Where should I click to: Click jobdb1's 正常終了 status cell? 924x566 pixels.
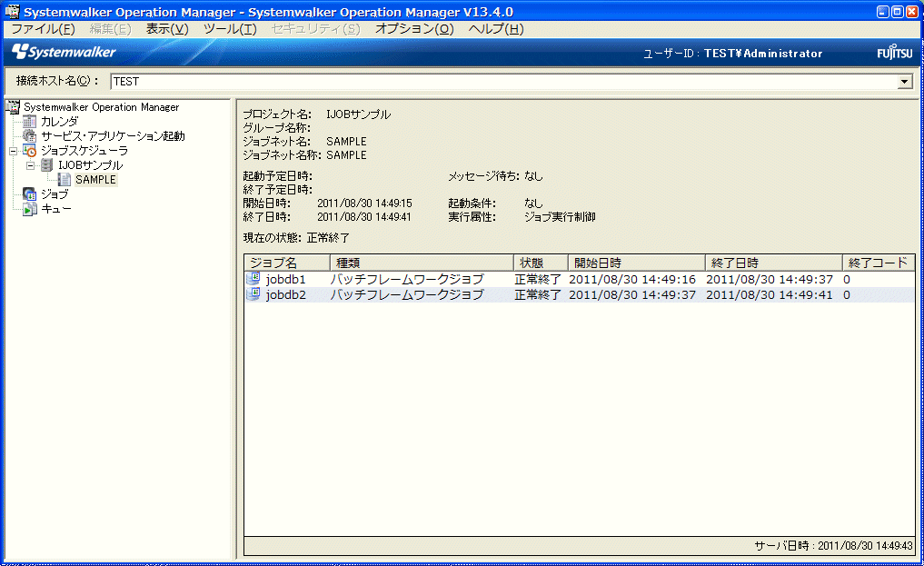(538, 279)
